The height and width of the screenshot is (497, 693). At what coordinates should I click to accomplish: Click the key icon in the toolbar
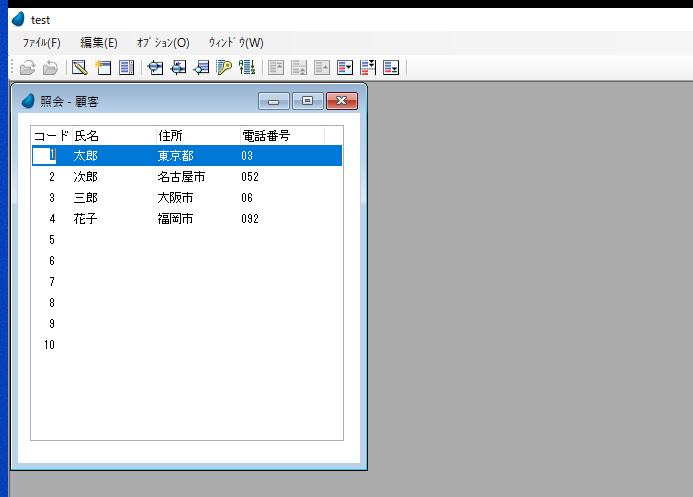click(225, 68)
